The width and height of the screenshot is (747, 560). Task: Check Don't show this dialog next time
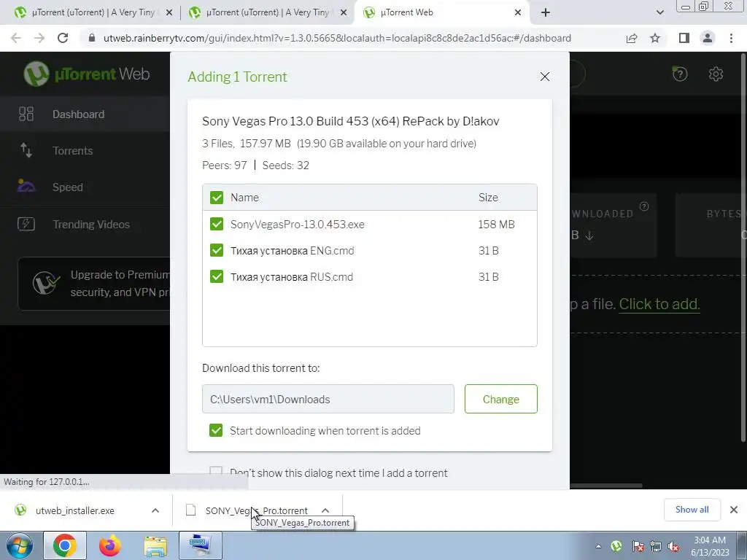(x=216, y=472)
